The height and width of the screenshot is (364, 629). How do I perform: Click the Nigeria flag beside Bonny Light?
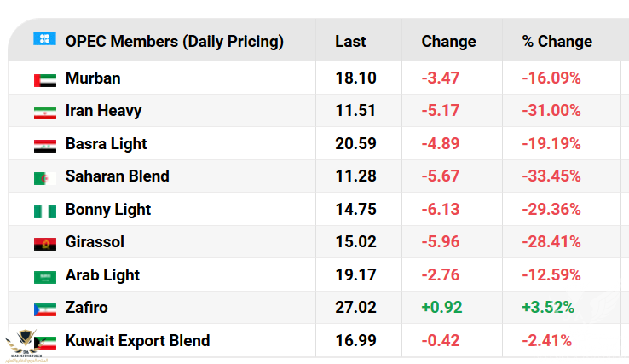coord(45,211)
